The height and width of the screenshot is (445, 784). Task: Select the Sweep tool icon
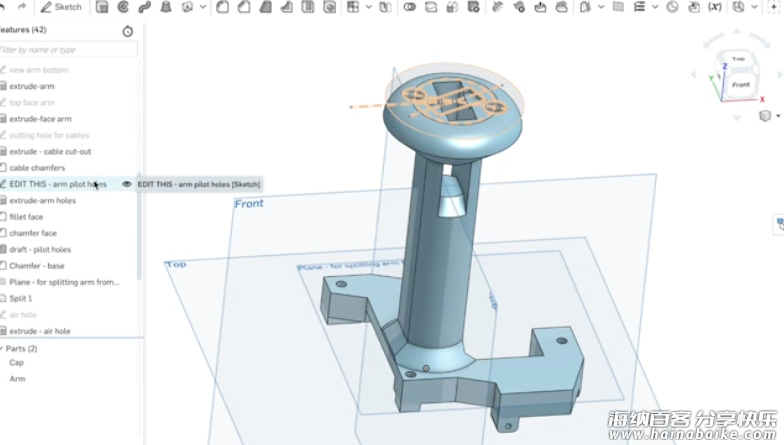[145, 7]
